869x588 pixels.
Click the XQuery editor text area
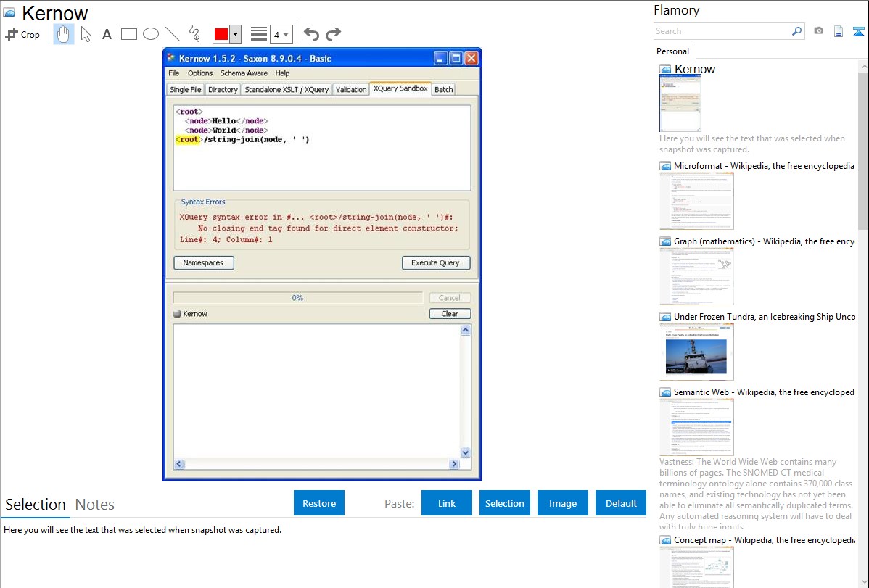(x=322, y=148)
